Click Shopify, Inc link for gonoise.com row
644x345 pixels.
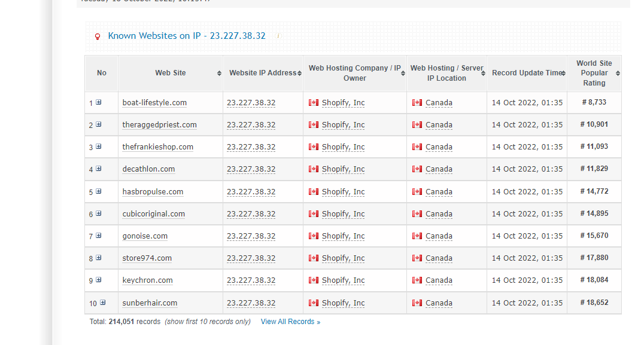343,236
